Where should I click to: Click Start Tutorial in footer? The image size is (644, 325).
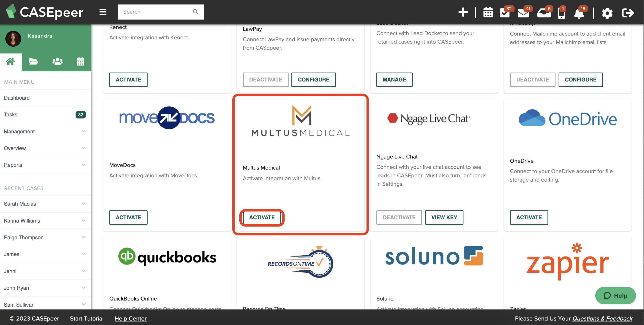click(86, 319)
